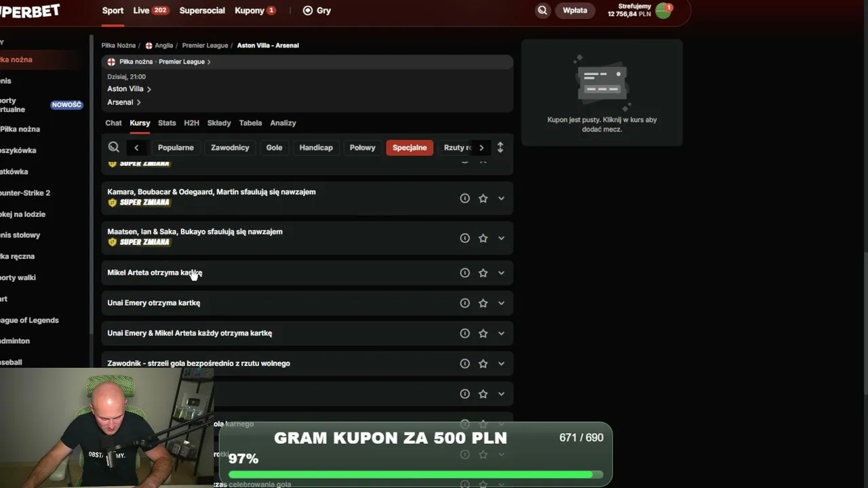Viewport: 868px width, 488px height.
Task: Click the page vertical scrollbar thumb
Action: click(x=865, y=324)
